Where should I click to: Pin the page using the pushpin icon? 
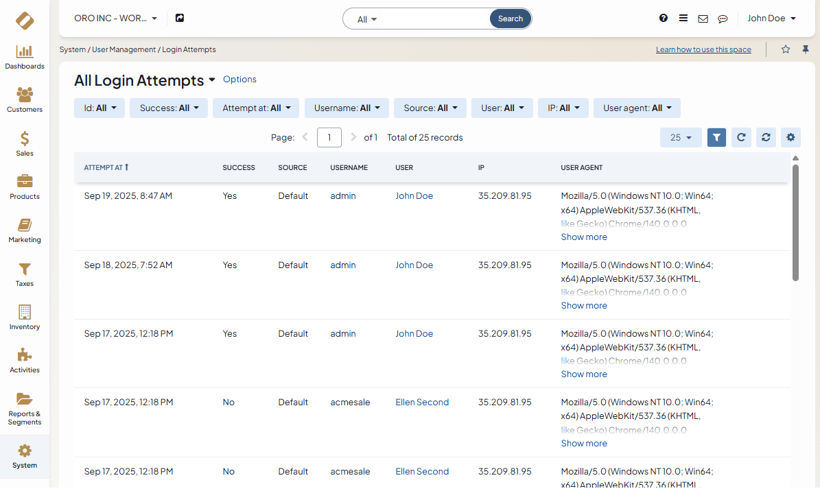click(x=806, y=49)
